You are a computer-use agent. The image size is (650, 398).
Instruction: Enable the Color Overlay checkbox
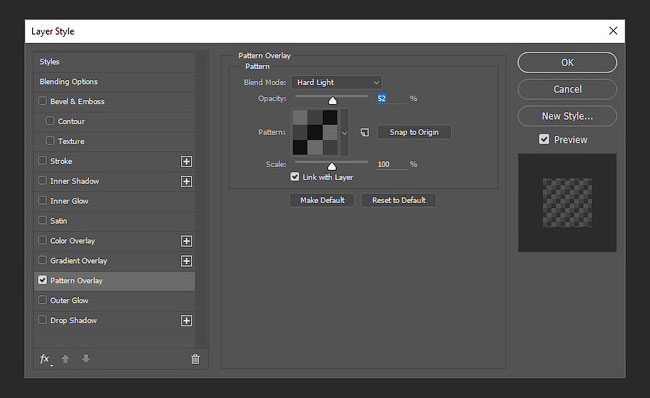point(42,240)
